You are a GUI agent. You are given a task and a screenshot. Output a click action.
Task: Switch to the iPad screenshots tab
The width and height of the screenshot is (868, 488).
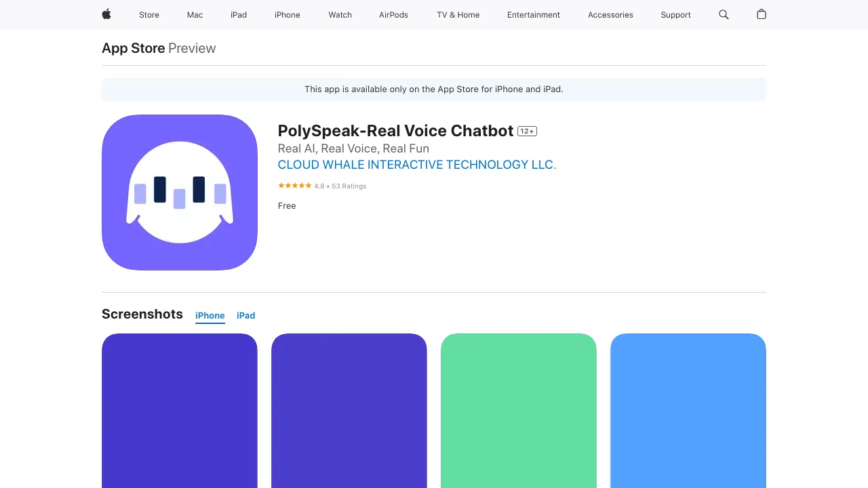tap(245, 315)
